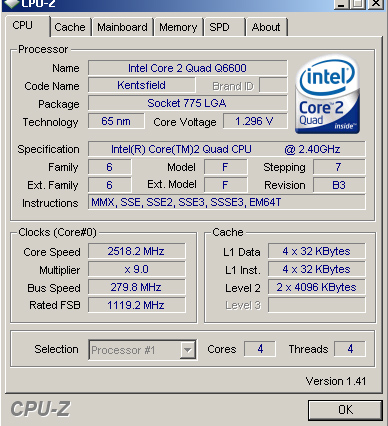This screenshot has width=388, height=426.
Task: Expand the Processor #1 selection dropdown
Action: coord(142,350)
